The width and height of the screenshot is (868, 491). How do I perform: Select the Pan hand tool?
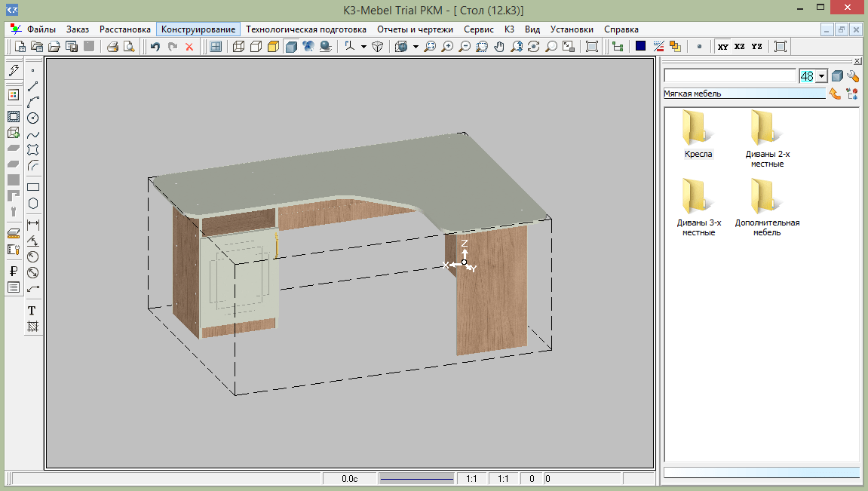tap(498, 47)
